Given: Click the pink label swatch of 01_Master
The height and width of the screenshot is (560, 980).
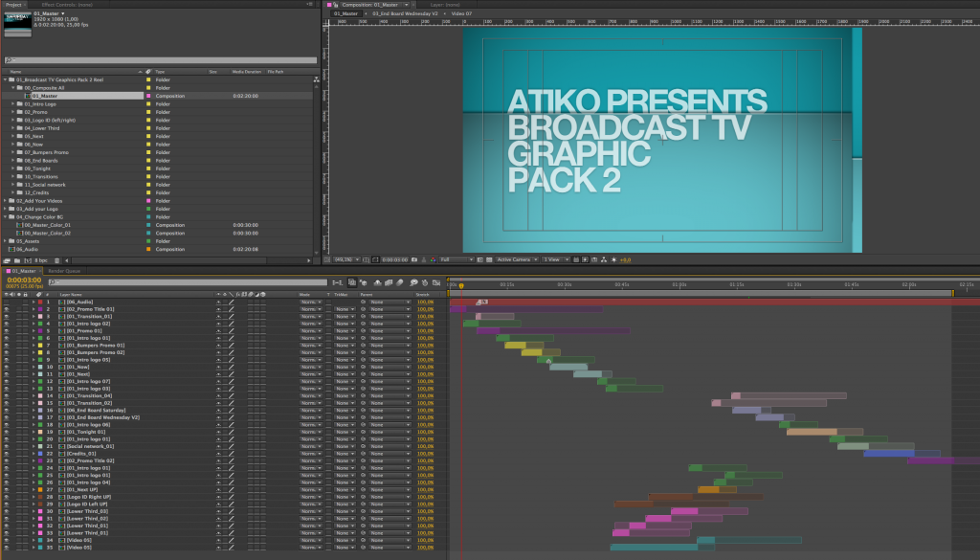Looking at the screenshot, I should point(148,96).
